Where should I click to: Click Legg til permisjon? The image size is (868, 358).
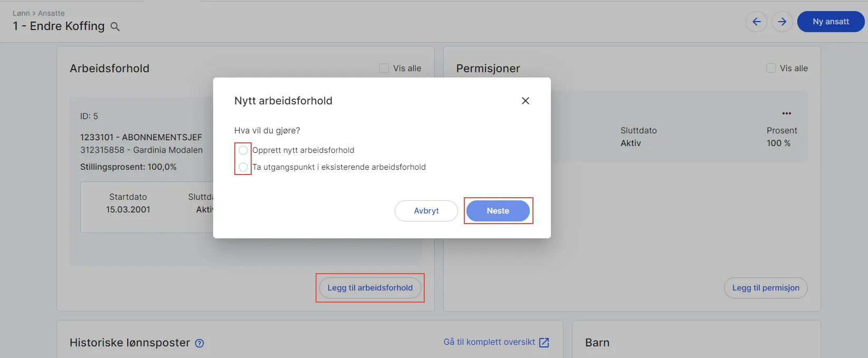[766, 288]
